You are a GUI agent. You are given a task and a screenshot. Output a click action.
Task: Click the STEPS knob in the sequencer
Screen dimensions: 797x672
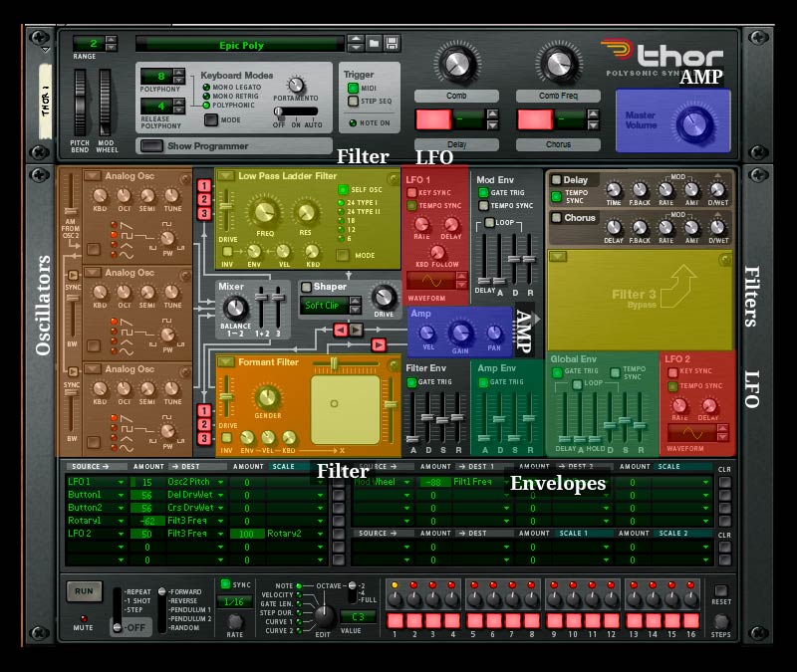[720, 621]
